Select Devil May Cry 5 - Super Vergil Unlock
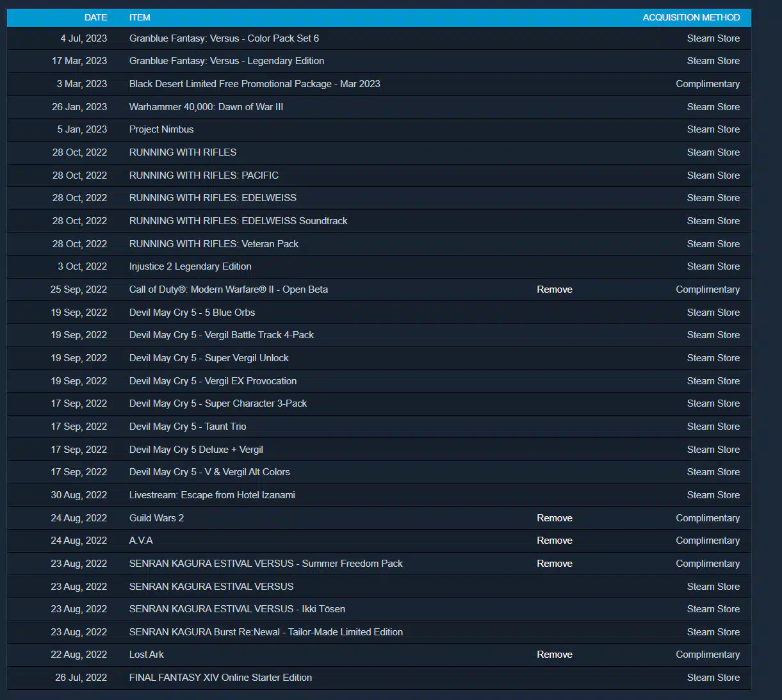 tap(209, 358)
